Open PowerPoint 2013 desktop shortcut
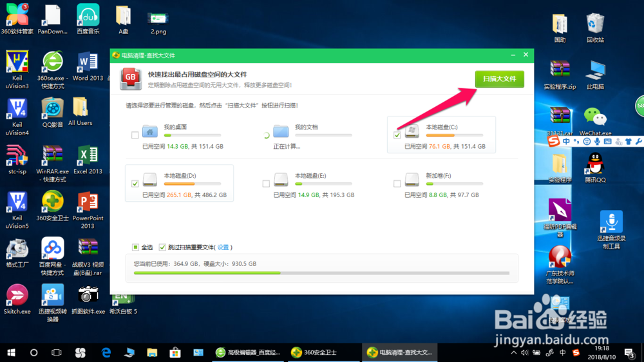The image size is (644, 362). (x=88, y=211)
